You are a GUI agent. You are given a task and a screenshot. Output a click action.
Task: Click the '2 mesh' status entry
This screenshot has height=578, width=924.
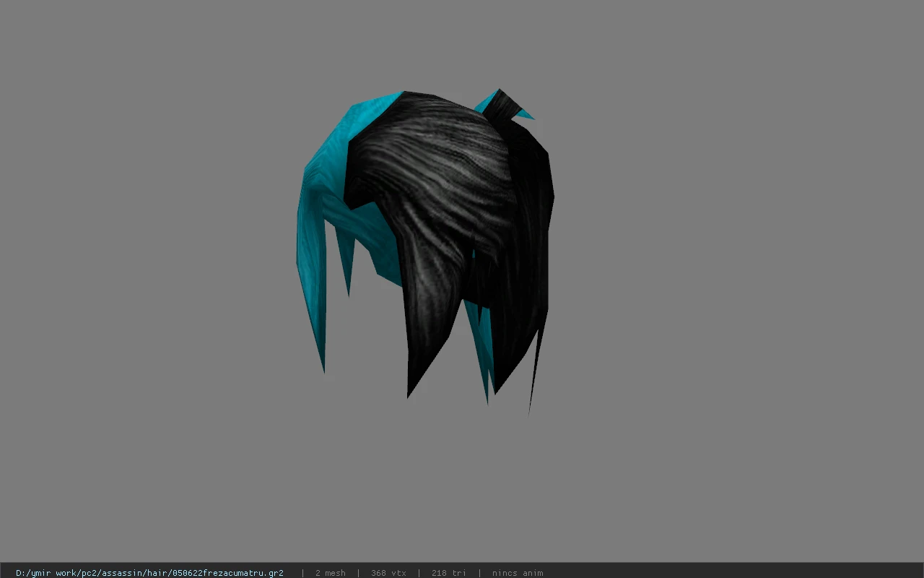(x=330, y=573)
